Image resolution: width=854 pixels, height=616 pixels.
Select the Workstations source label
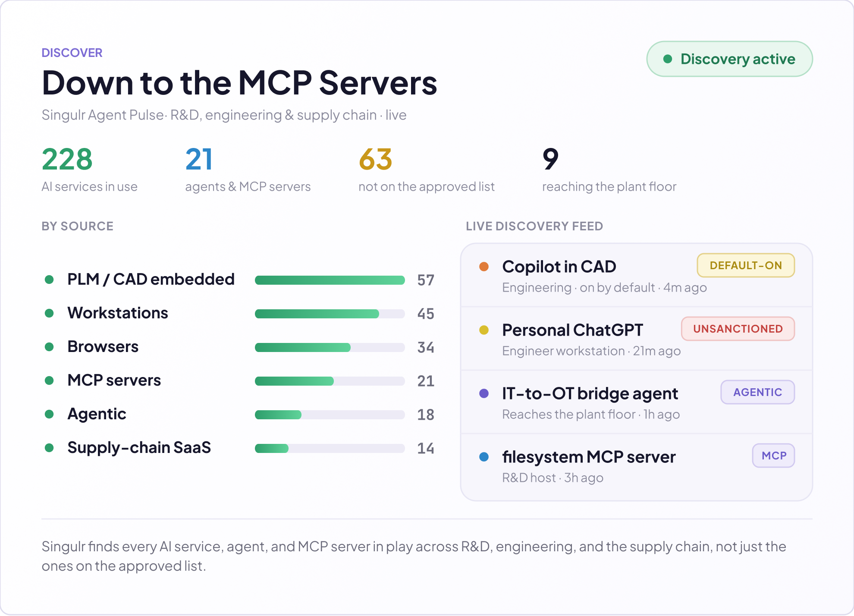[118, 313]
